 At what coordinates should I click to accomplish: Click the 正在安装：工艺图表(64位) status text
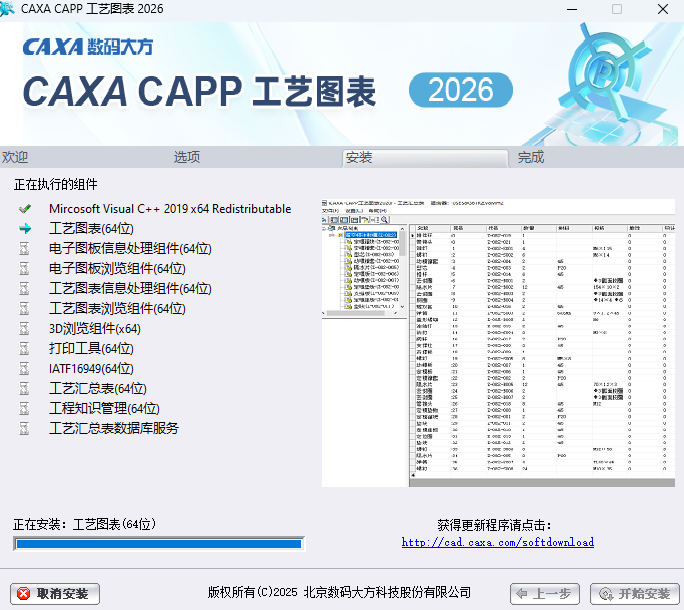(85, 524)
